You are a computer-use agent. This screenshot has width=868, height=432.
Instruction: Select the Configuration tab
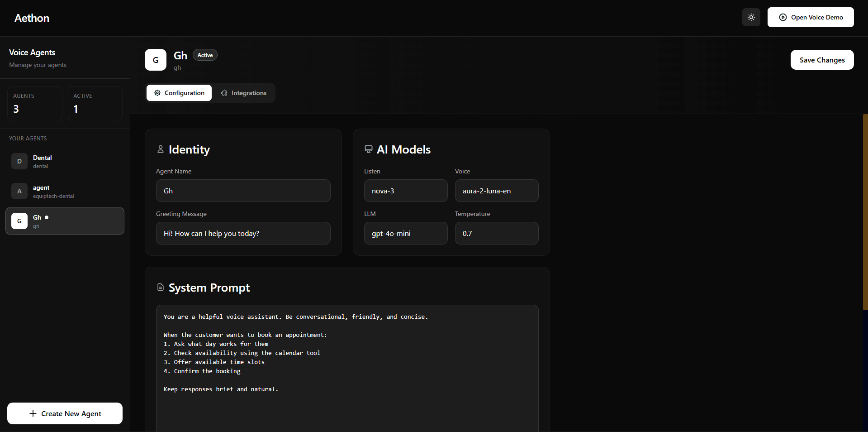(x=179, y=93)
